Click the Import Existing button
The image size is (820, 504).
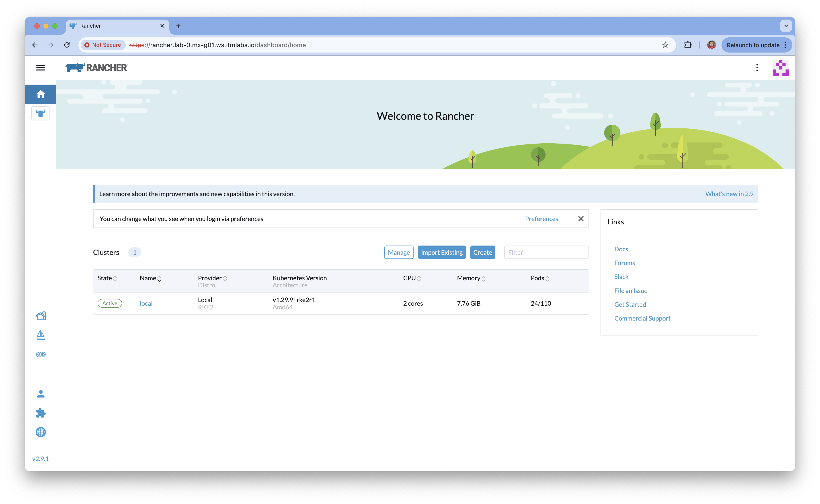point(441,252)
